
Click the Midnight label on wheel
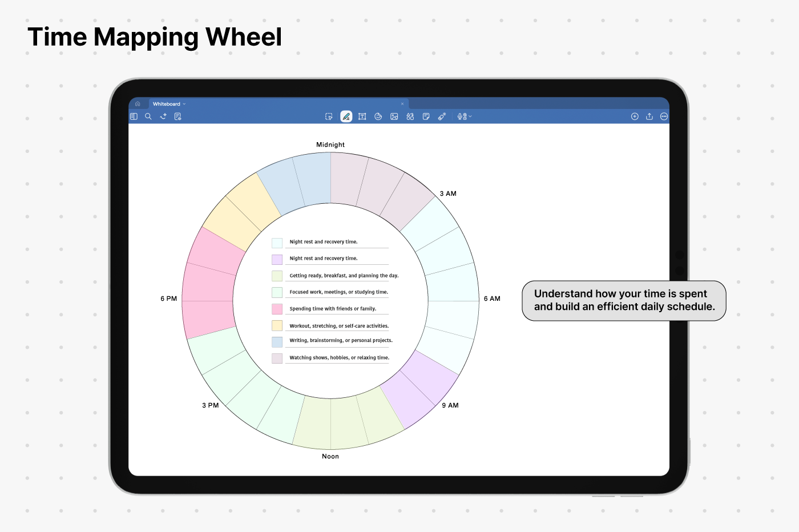330,145
